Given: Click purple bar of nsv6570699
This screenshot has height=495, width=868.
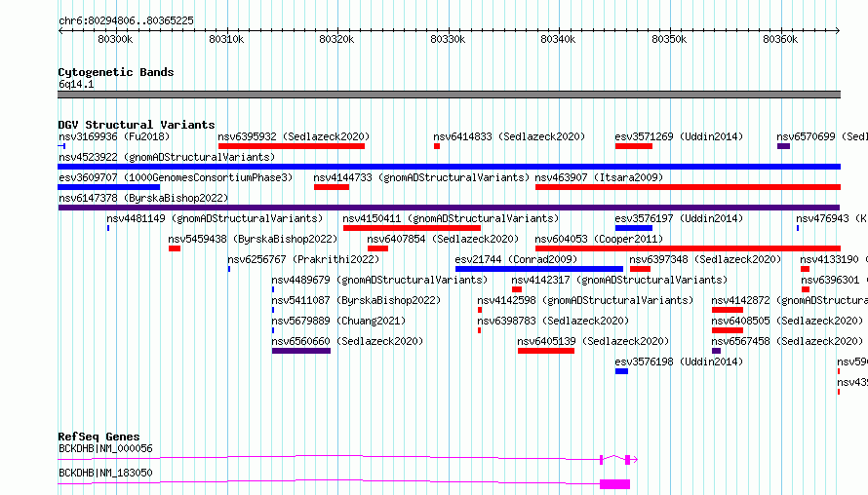Looking at the screenshot, I should tap(783, 146).
